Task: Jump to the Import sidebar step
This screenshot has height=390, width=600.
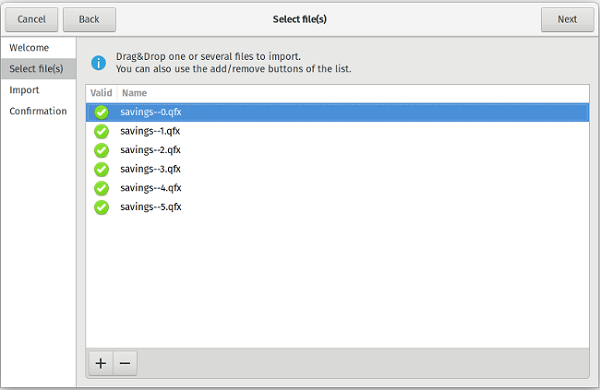Action: click(x=38, y=90)
